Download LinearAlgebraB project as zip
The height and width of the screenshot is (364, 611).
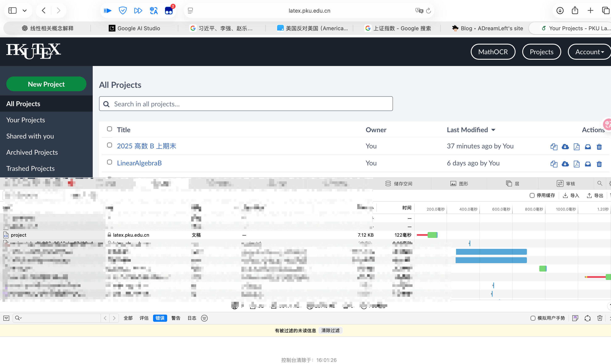tap(565, 164)
